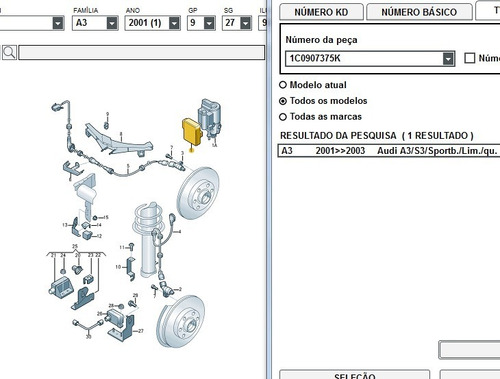Select the crossmember bracket part 8

pyautogui.click(x=118, y=141)
